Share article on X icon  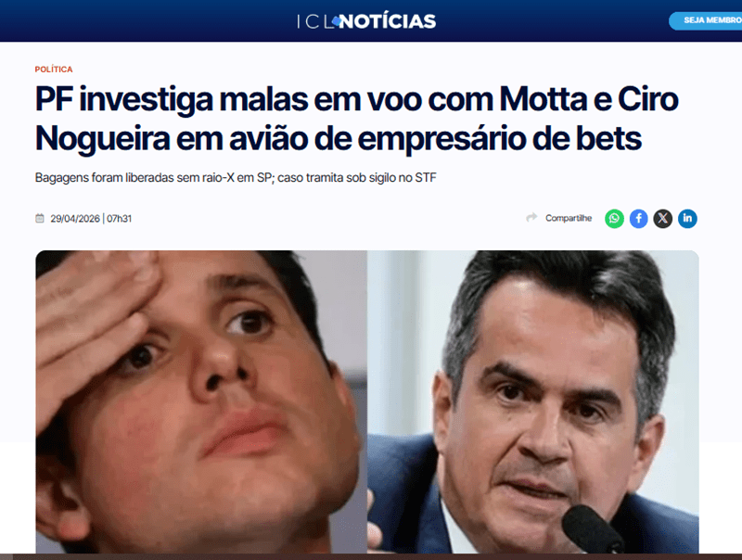click(663, 219)
